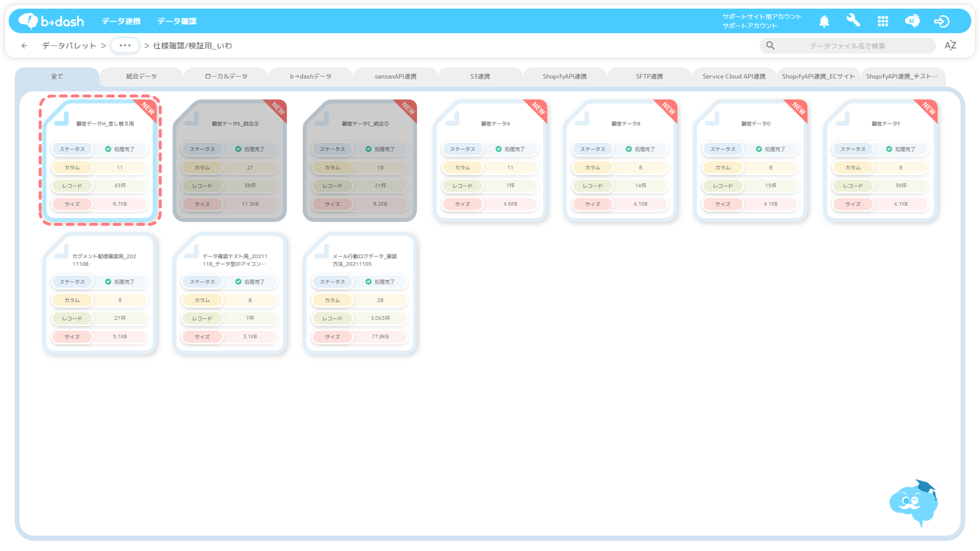
Task: Click the 4.6KB size value
Action: pos(510,204)
